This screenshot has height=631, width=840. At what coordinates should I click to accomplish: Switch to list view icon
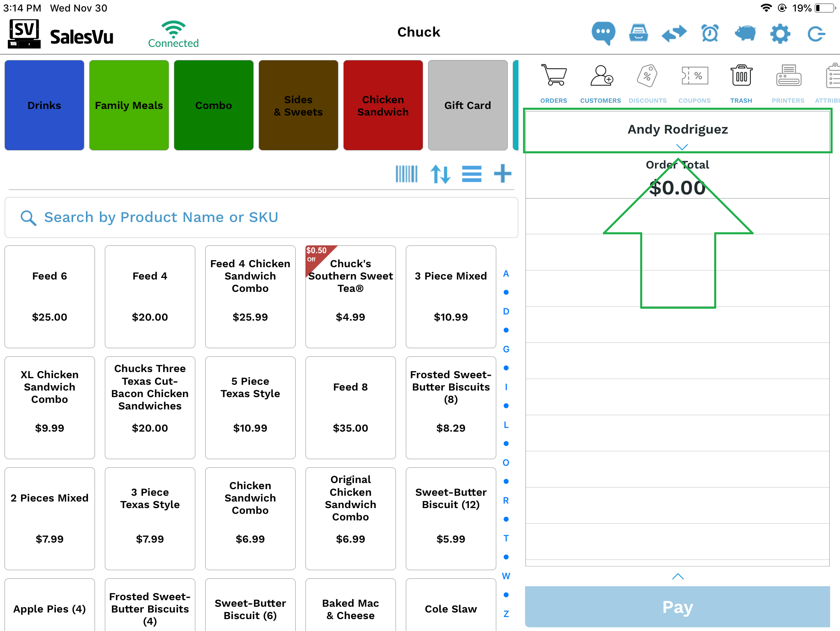tap(472, 174)
